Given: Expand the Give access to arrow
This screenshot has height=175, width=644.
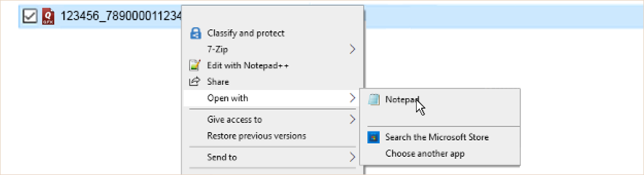Looking at the screenshot, I should click(352, 119).
